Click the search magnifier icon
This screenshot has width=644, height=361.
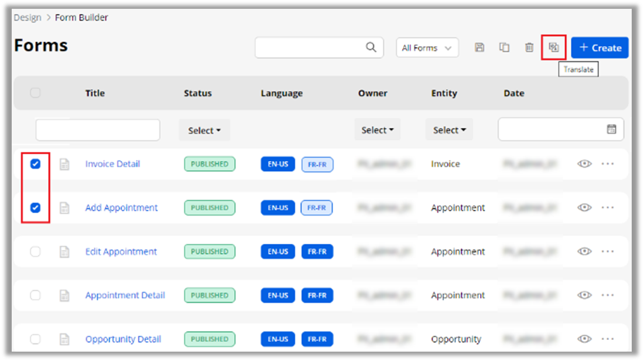pos(371,47)
